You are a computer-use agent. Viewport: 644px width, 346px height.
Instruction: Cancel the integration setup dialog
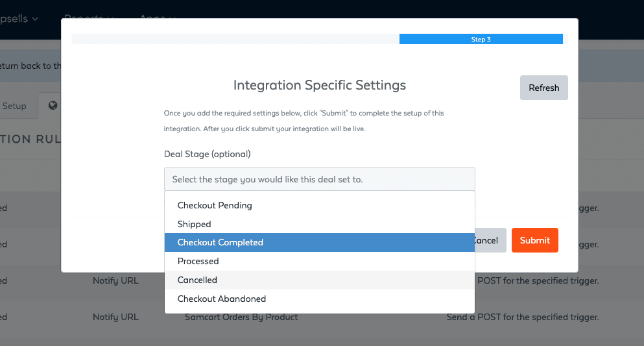click(x=490, y=240)
